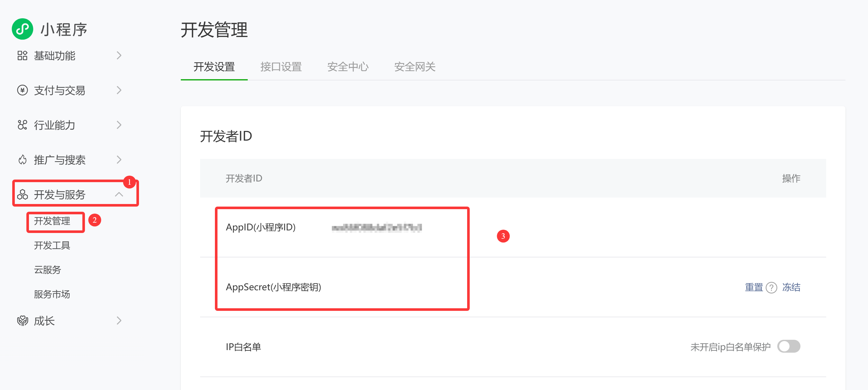Image resolution: width=868 pixels, height=390 pixels.
Task: Expand the 基础功能 chevron
Action: (x=119, y=56)
